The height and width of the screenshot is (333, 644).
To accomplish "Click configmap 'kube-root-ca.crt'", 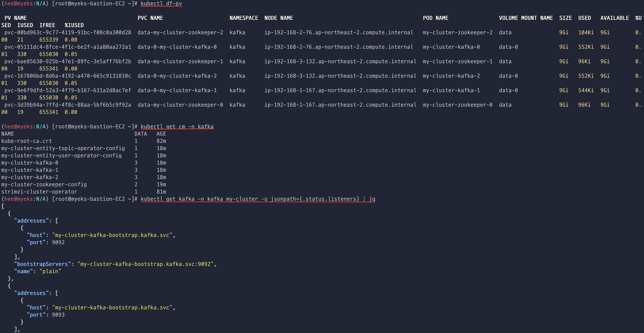I will click(x=26, y=141).
